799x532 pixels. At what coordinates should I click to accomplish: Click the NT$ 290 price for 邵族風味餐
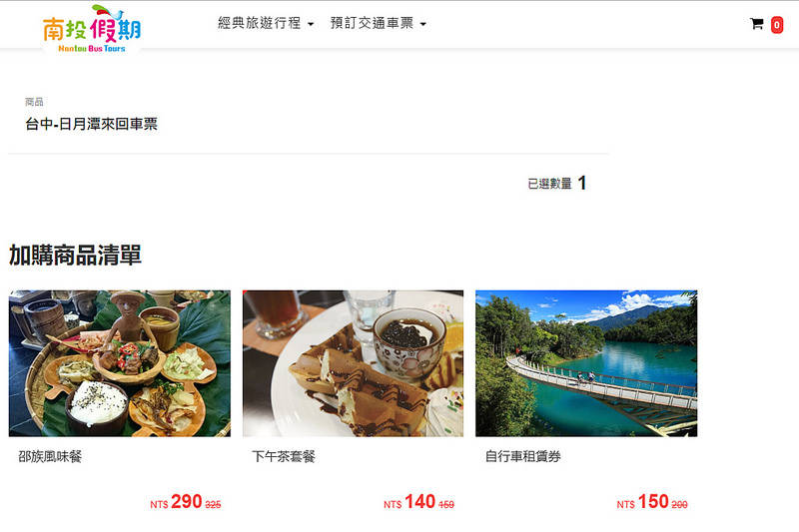186,502
